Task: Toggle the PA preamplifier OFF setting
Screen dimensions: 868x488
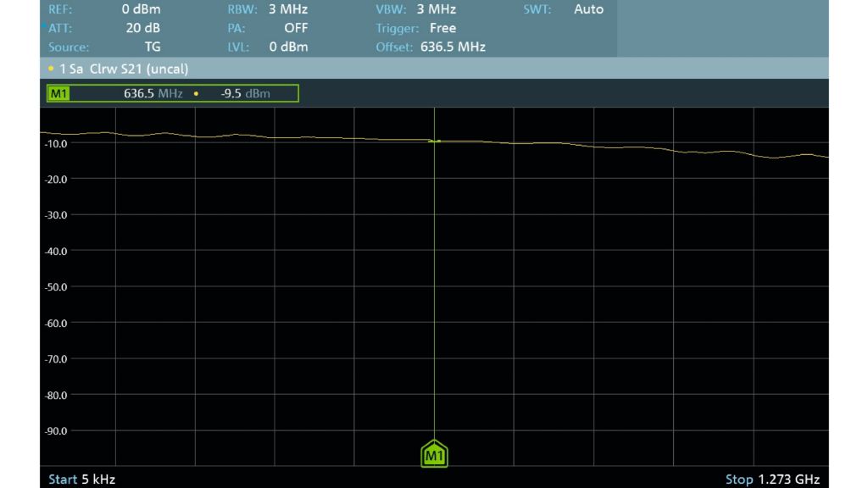Action: (296, 28)
